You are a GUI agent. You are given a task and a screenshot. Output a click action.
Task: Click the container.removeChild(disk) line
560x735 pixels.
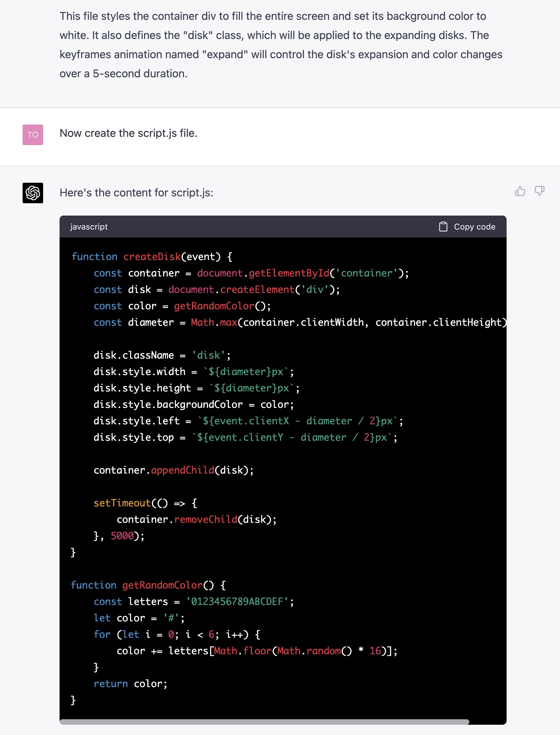click(x=196, y=519)
